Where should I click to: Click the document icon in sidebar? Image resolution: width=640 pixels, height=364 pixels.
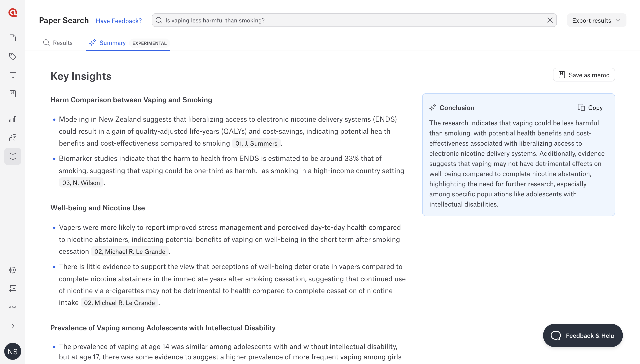coord(12,38)
